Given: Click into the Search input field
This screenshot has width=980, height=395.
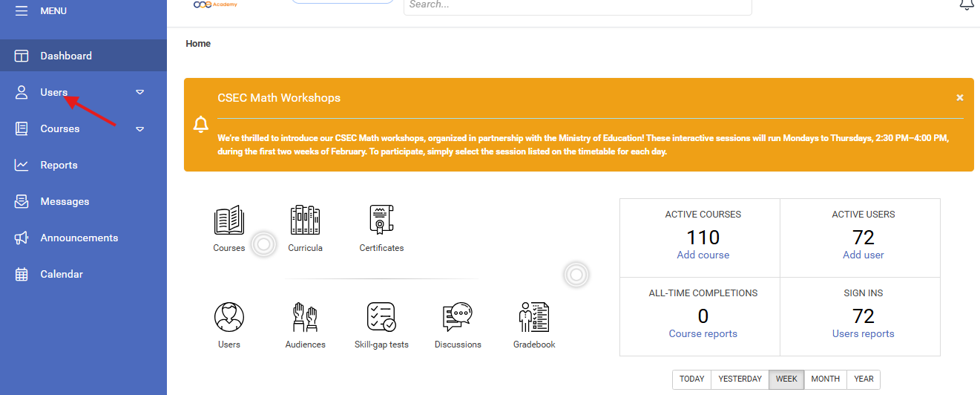Looking at the screenshot, I should [x=577, y=5].
